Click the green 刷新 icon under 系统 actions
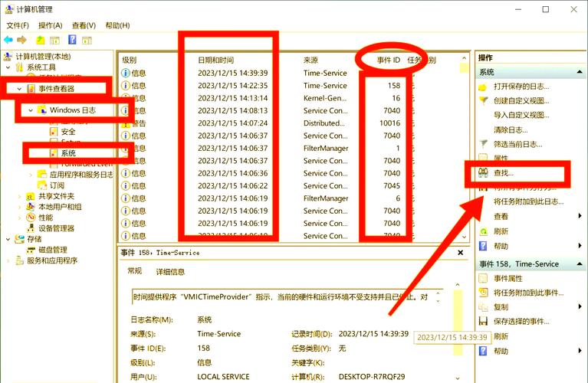 click(483, 231)
